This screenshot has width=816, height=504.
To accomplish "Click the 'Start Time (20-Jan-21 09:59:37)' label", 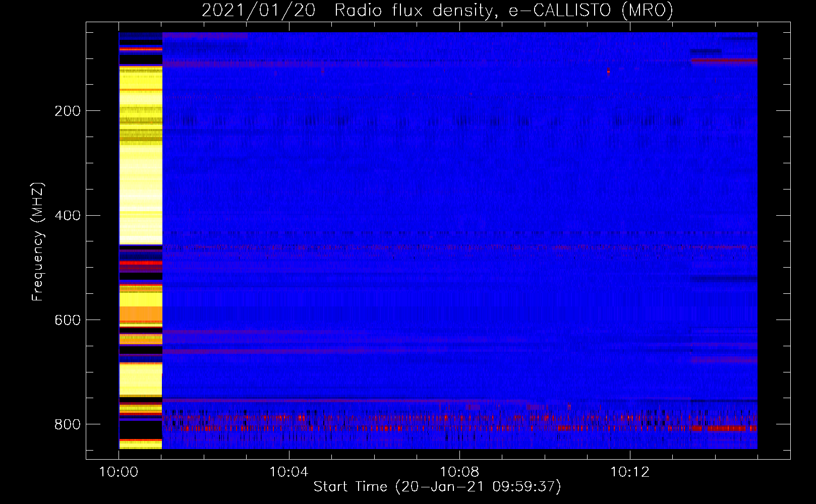I will pyautogui.click(x=437, y=487).
